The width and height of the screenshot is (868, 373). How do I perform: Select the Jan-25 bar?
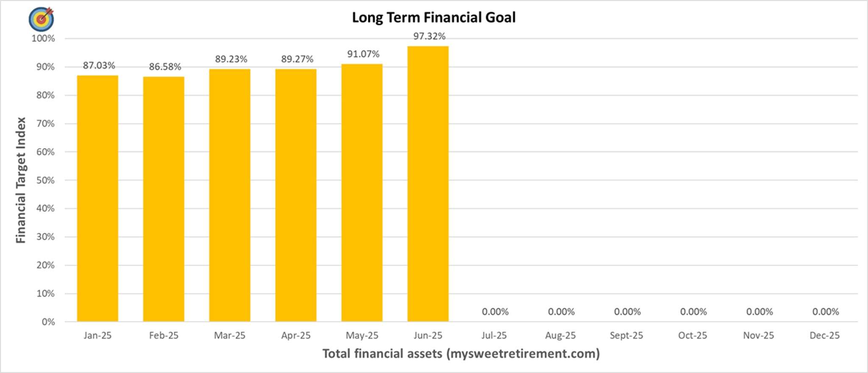97,198
